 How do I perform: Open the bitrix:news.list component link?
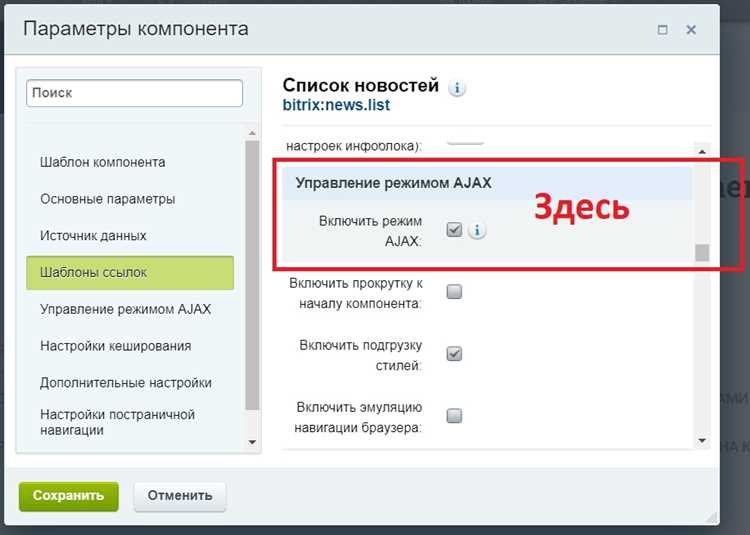pos(336,105)
